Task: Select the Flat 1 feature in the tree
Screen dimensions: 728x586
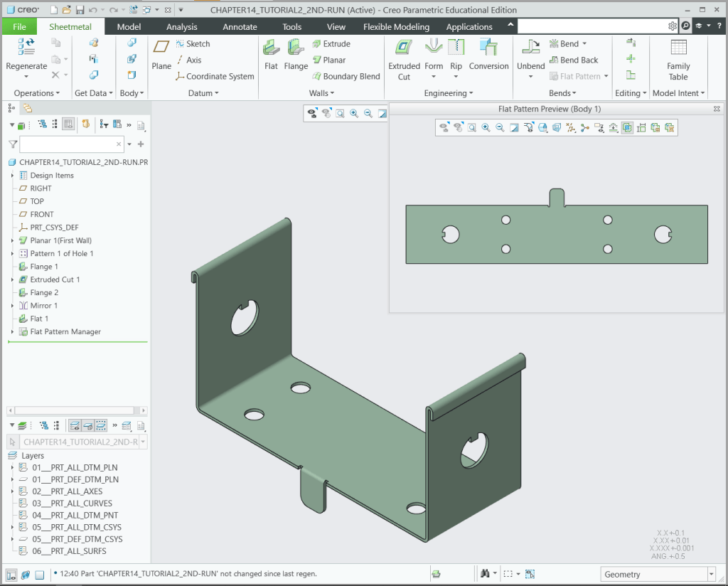Action: point(39,319)
